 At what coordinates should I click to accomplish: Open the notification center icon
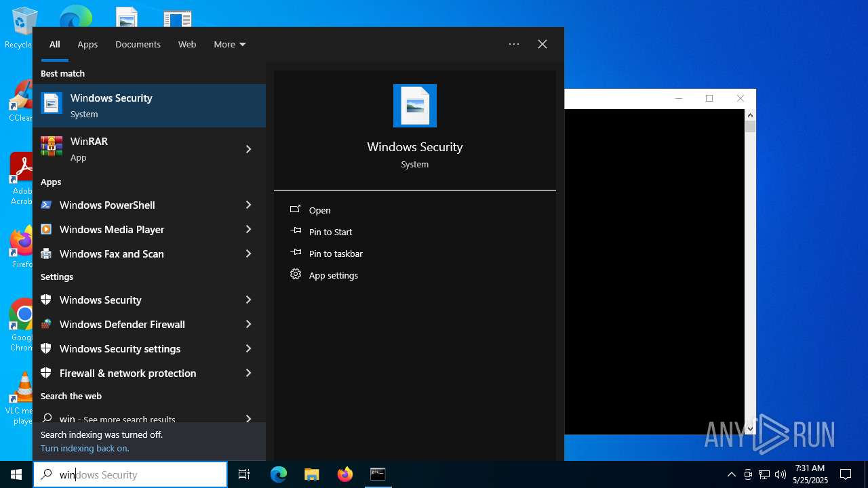(846, 474)
